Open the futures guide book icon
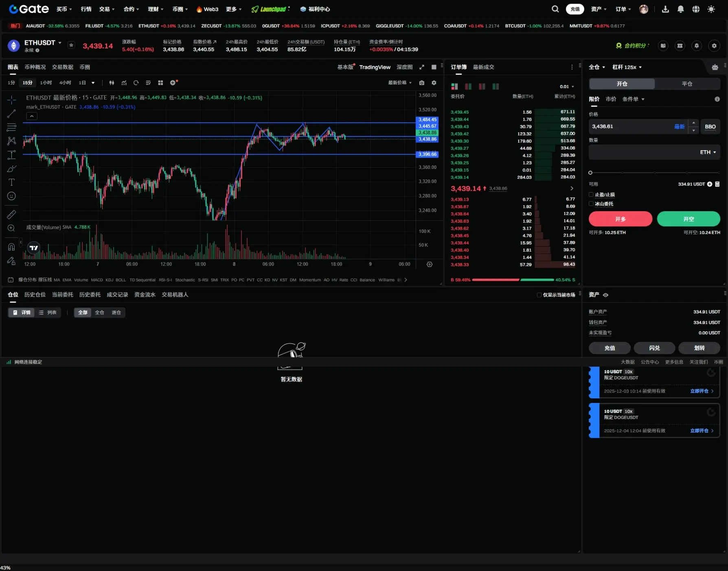728x571 pixels. pos(663,46)
